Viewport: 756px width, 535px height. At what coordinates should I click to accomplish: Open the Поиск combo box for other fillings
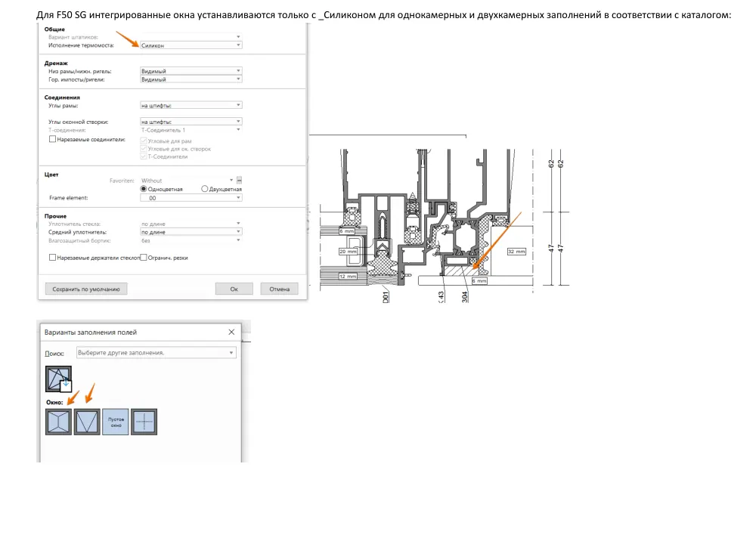point(156,352)
